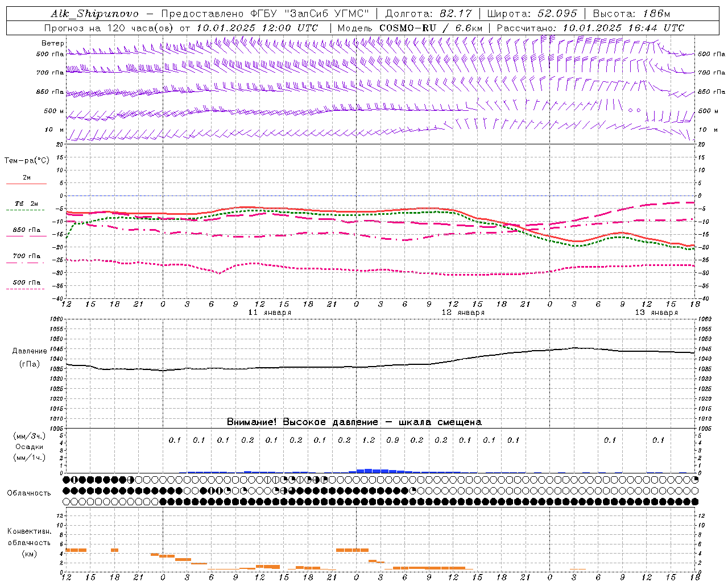Image resolution: width=728 pixels, height=582 pixels.
Task: Click the Широта: 52.095 header field
Action: (x=532, y=14)
